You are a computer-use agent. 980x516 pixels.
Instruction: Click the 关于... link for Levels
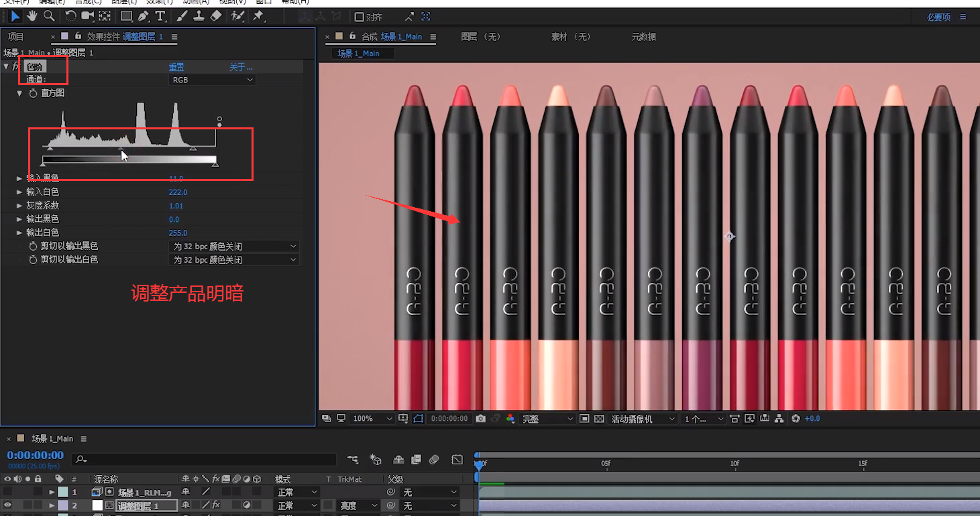pos(241,67)
